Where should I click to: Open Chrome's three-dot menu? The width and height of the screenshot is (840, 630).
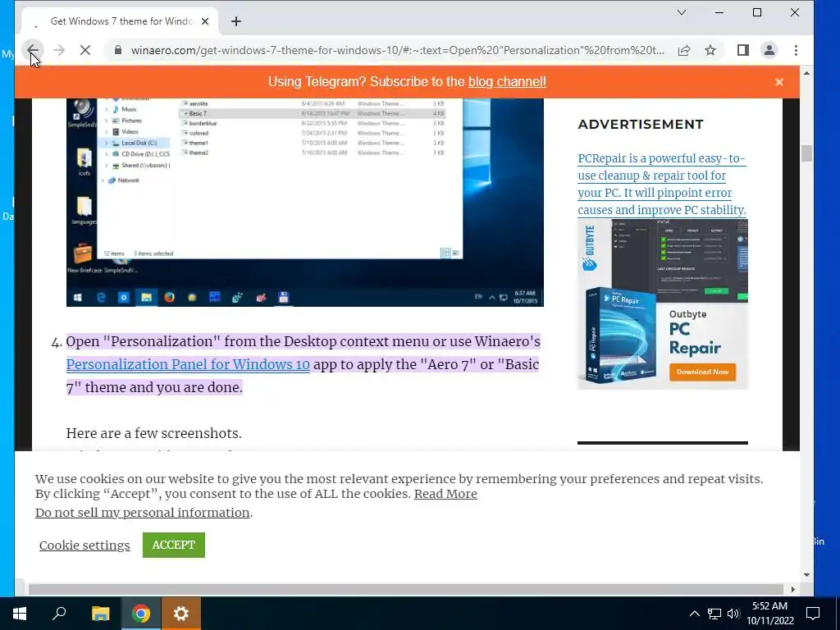pos(796,50)
